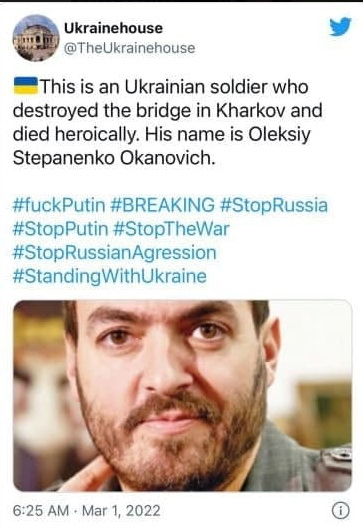Image resolution: width=363 pixels, height=529 pixels.
Task: Click the Mar 1, 2022 date
Action: [x=121, y=510]
